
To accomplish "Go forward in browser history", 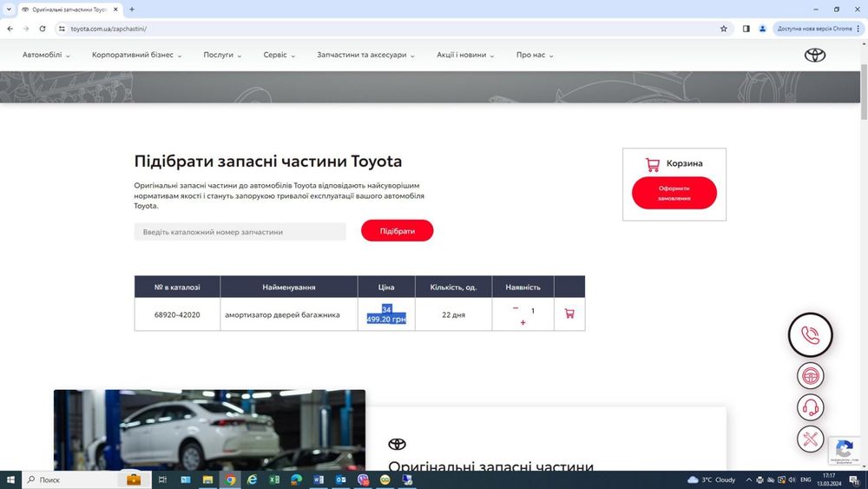I will (x=26, y=29).
